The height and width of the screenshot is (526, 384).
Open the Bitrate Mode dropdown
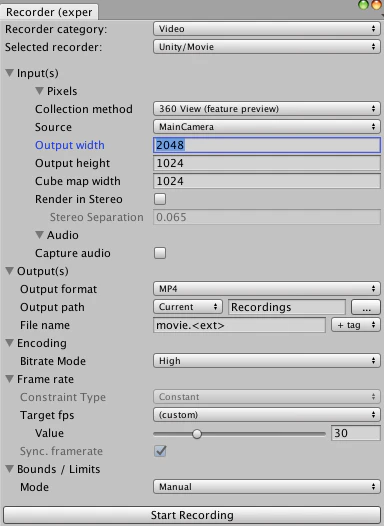pyautogui.click(x=267, y=361)
